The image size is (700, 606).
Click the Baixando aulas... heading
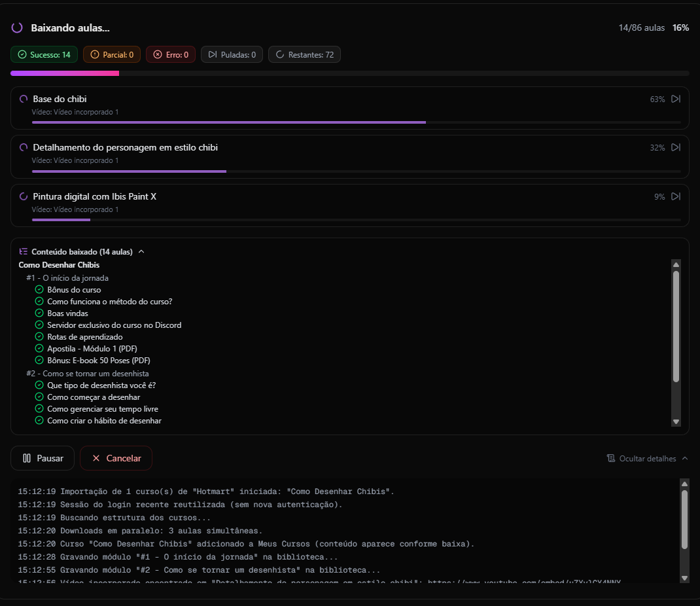[70, 27]
